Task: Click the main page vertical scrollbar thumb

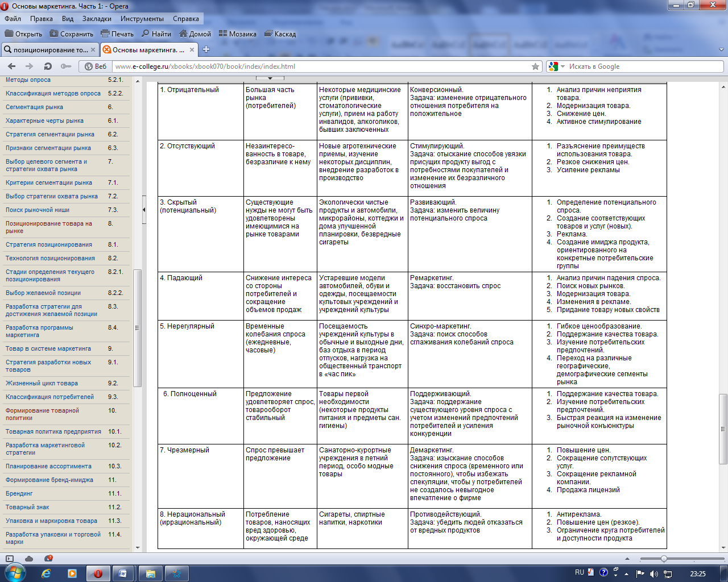Action: (x=723, y=429)
